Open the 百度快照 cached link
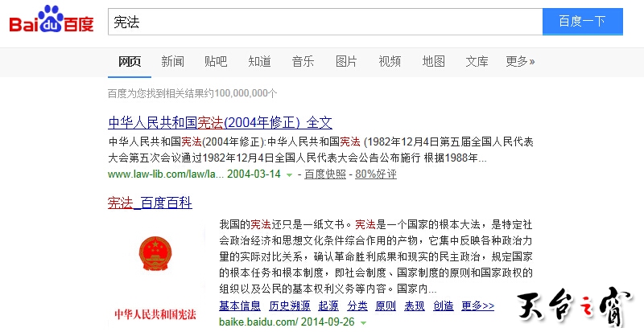 pos(325,174)
